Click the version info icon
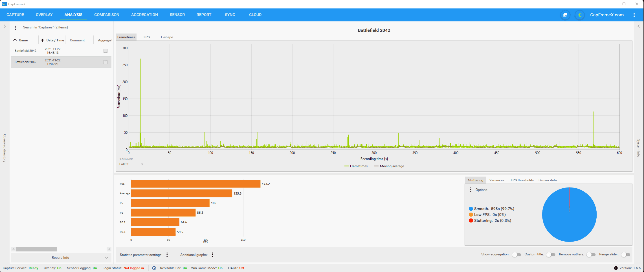Viewport: 644px width, 272px height. point(616,268)
